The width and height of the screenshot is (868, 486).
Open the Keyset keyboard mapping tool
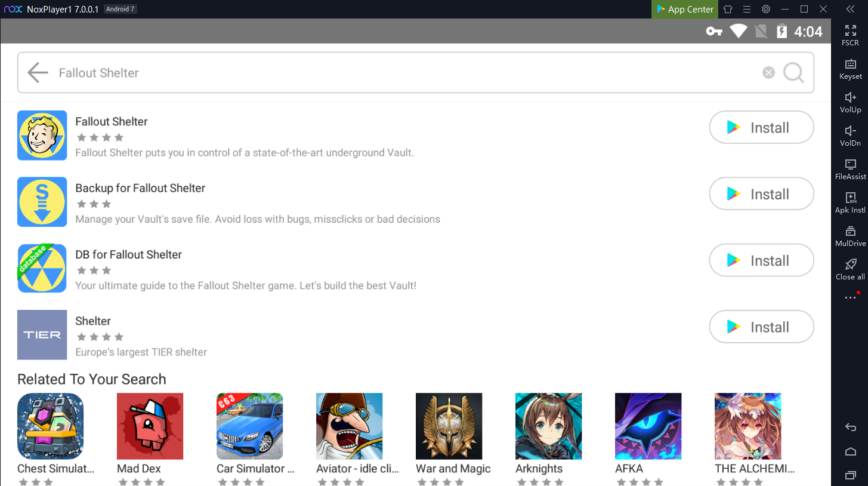[x=850, y=69]
